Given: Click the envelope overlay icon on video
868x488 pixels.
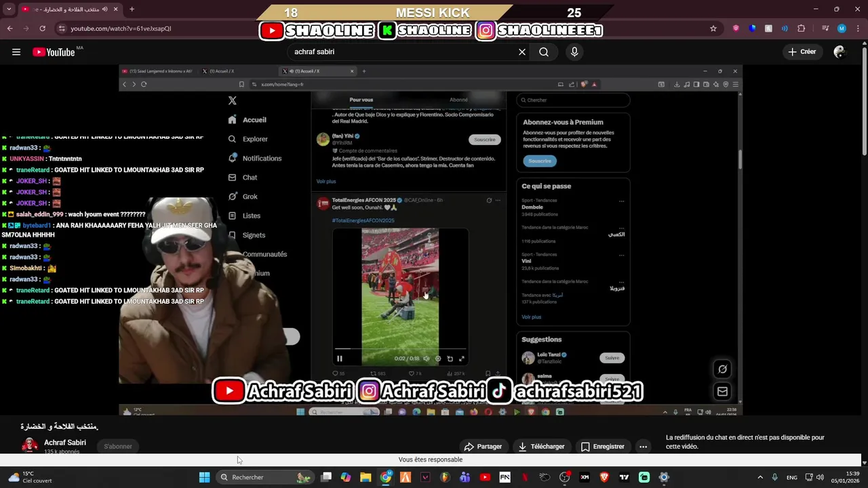Looking at the screenshot, I should click(x=722, y=391).
